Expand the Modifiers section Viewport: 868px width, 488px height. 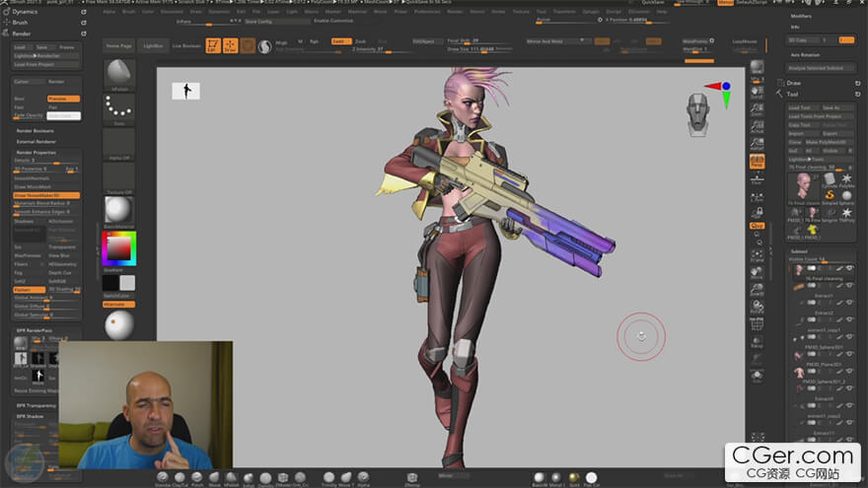coord(801,16)
